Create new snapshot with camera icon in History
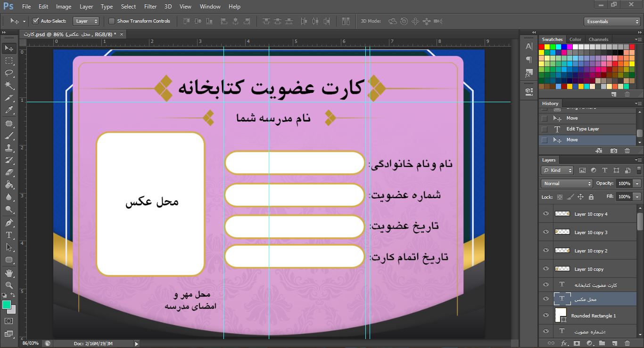Viewport: 644px width, 348px height. coord(613,151)
